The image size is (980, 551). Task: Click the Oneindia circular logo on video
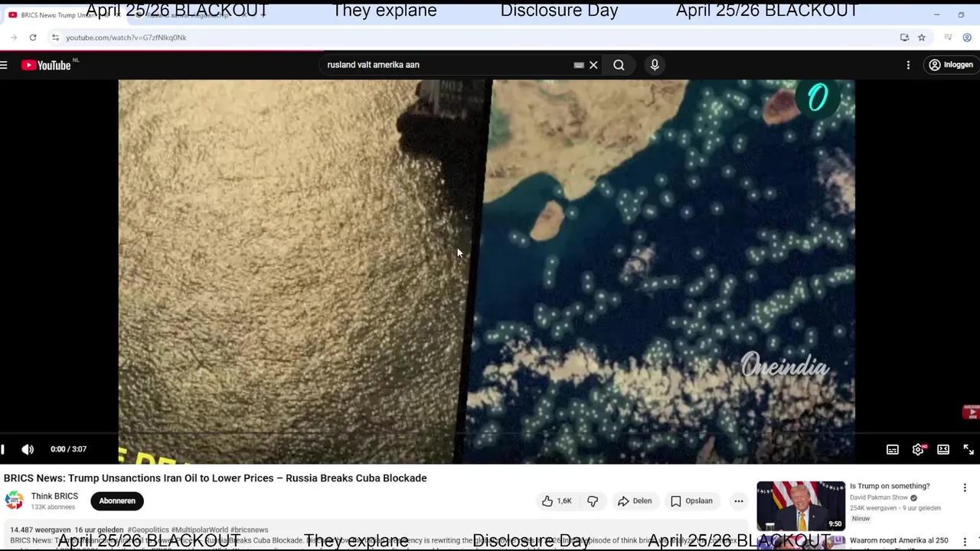(x=818, y=98)
